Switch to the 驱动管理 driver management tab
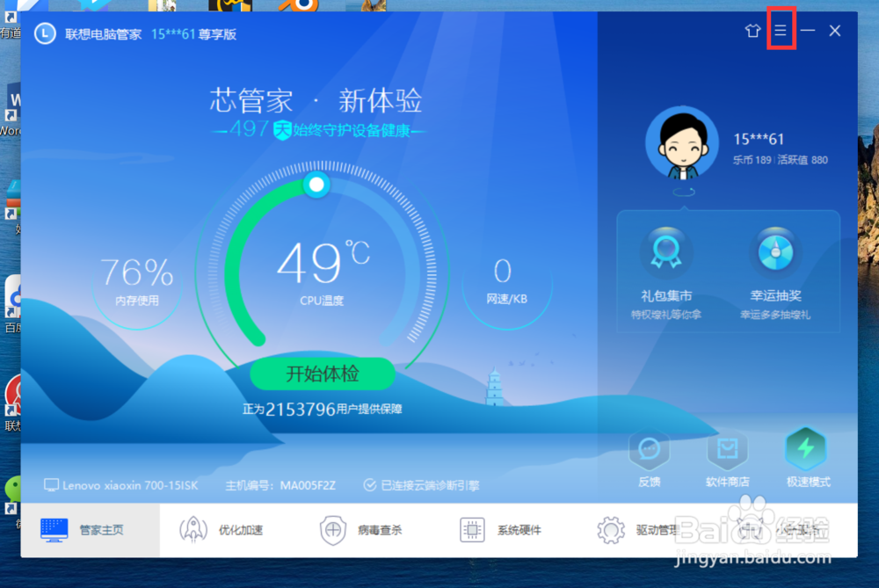879x588 pixels. pyautogui.click(x=639, y=530)
